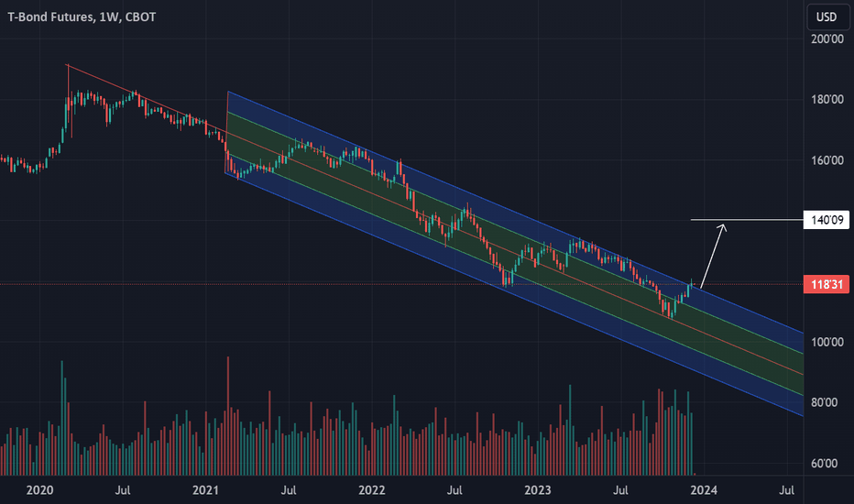Click the 160'00 price axis label
The image size is (854, 504).
tap(827, 160)
